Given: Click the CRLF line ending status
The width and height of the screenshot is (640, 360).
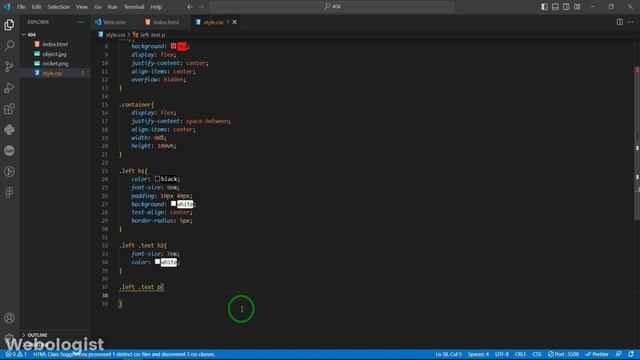Looking at the screenshot, I should click(x=520, y=354).
